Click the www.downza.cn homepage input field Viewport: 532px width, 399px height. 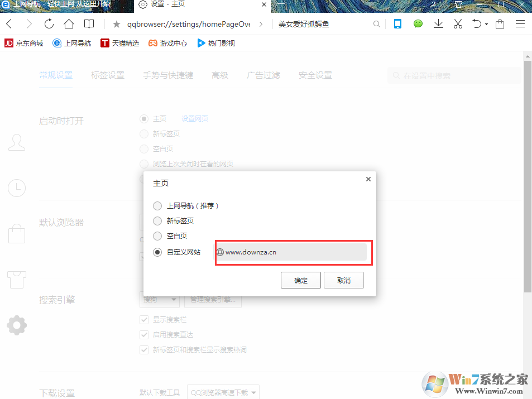tap(293, 252)
